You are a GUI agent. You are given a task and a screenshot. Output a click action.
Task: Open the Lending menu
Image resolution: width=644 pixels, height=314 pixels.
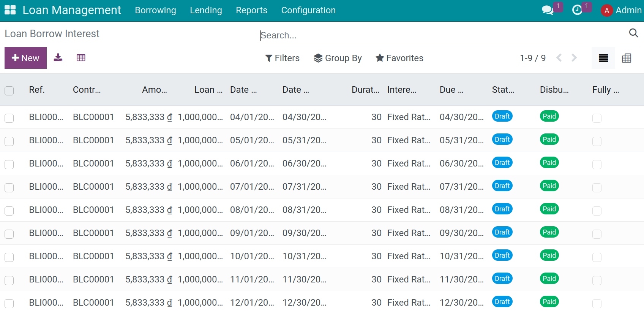(206, 10)
